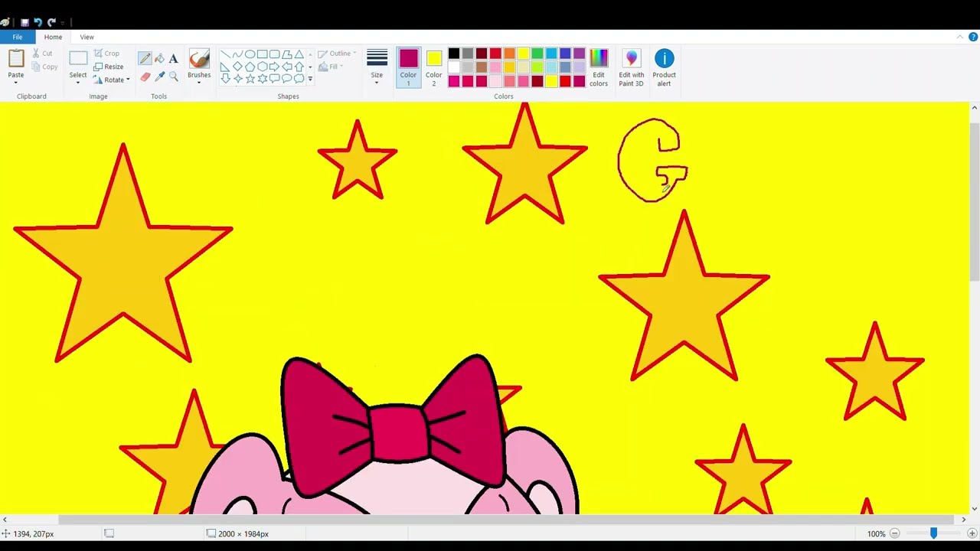Click the Cut scissors command
This screenshot has width=980, height=551.
point(42,54)
